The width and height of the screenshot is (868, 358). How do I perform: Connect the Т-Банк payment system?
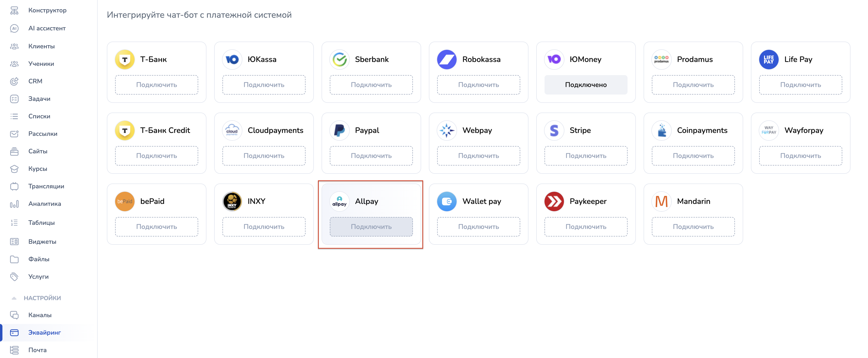156,85
